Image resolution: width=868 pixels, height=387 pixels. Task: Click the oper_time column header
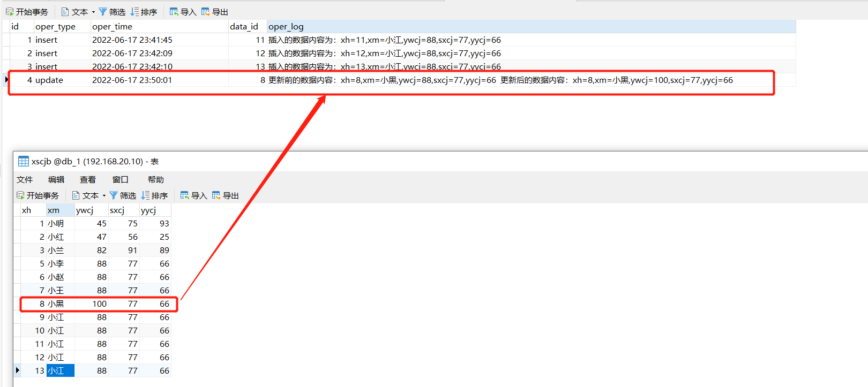click(x=160, y=27)
